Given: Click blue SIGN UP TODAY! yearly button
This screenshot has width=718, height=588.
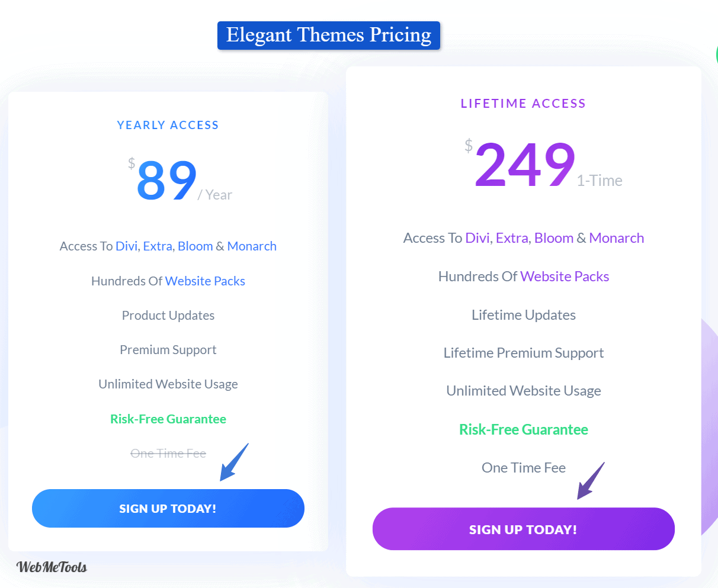Looking at the screenshot, I should click(168, 508).
